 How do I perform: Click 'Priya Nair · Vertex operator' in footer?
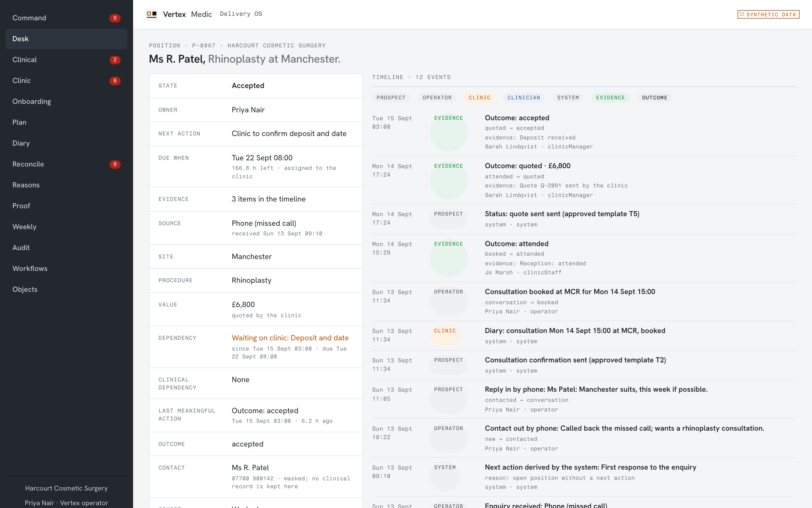(67, 503)
